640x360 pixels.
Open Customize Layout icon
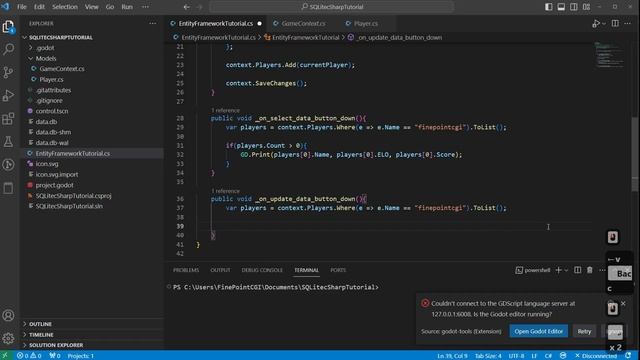pos(586,7)
